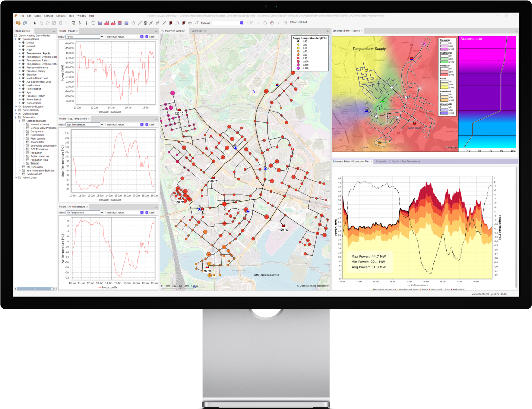
Task: Uncheck Lock in Results - Power panel
Action: tap(147, 37)
